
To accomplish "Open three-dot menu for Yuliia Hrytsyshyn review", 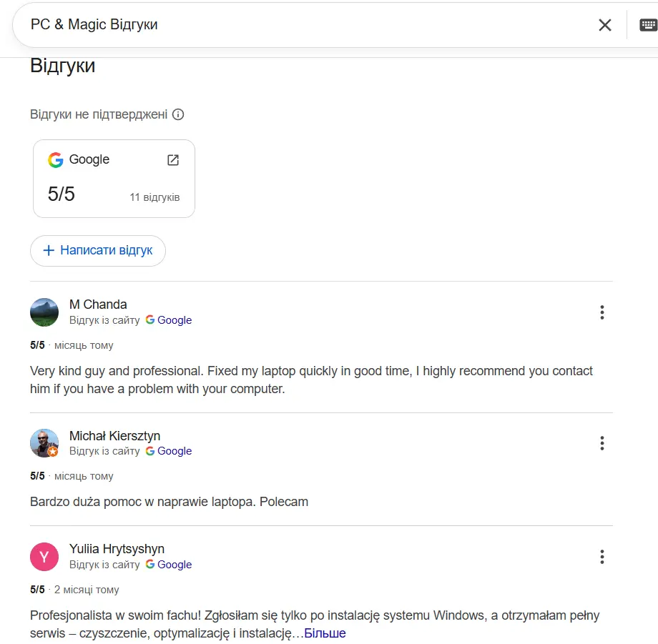I will click(602, 557).
